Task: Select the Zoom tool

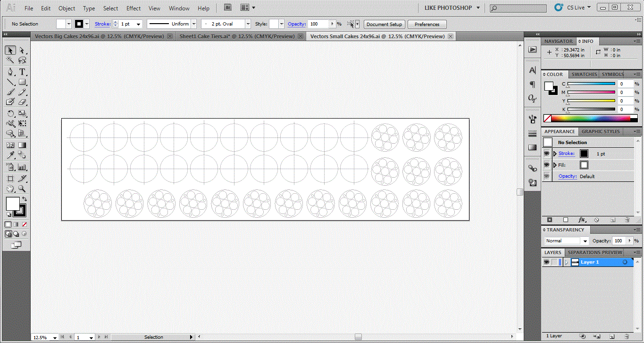Action: click(x=22, y=189)
